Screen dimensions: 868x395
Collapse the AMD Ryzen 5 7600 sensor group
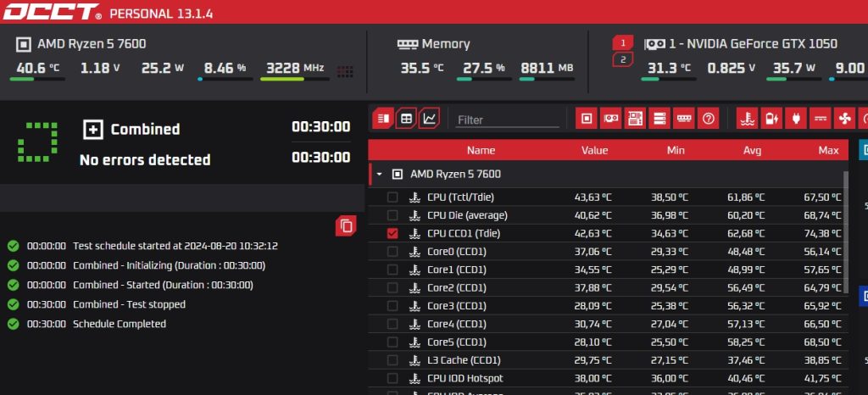tap(379, 175)
